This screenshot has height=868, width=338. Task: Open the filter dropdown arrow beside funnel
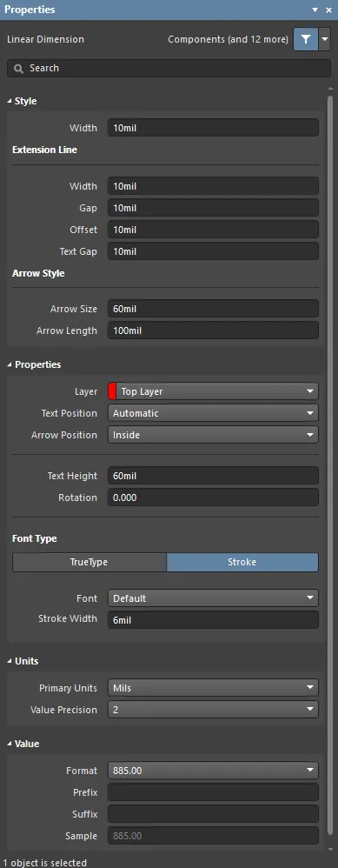(325, 40)
